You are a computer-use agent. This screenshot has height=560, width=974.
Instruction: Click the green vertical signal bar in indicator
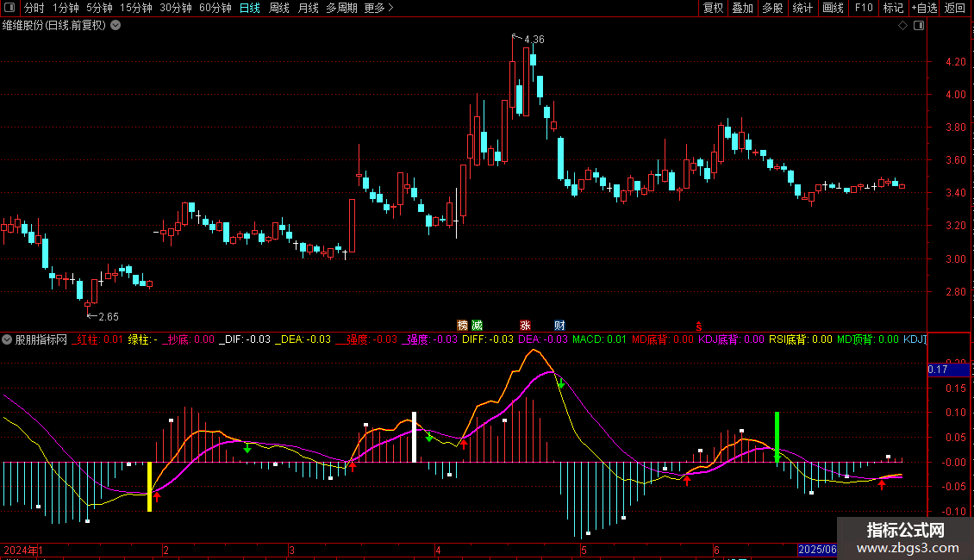point(777,437)
